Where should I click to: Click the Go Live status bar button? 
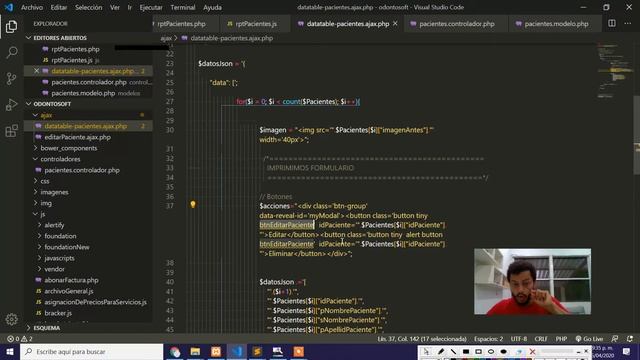click(589, 339)
